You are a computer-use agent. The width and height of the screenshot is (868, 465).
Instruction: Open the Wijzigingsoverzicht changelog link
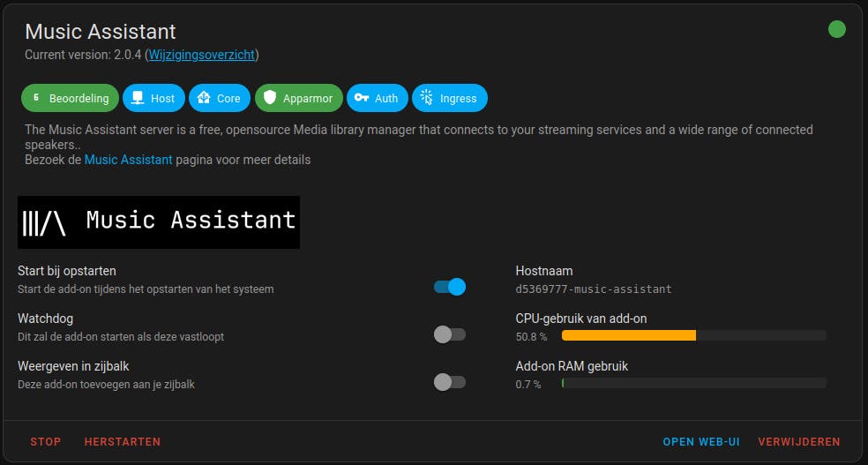coord(201,55)
